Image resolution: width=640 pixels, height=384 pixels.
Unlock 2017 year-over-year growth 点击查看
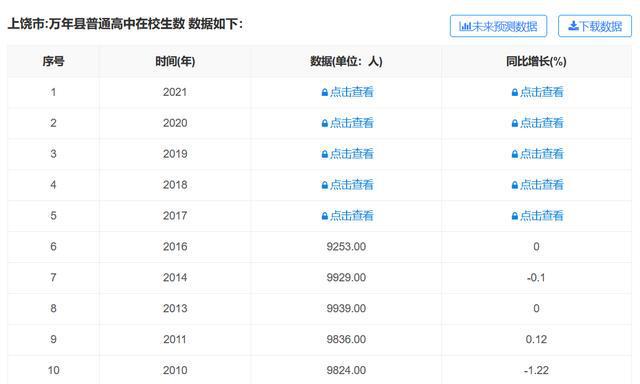537,215
